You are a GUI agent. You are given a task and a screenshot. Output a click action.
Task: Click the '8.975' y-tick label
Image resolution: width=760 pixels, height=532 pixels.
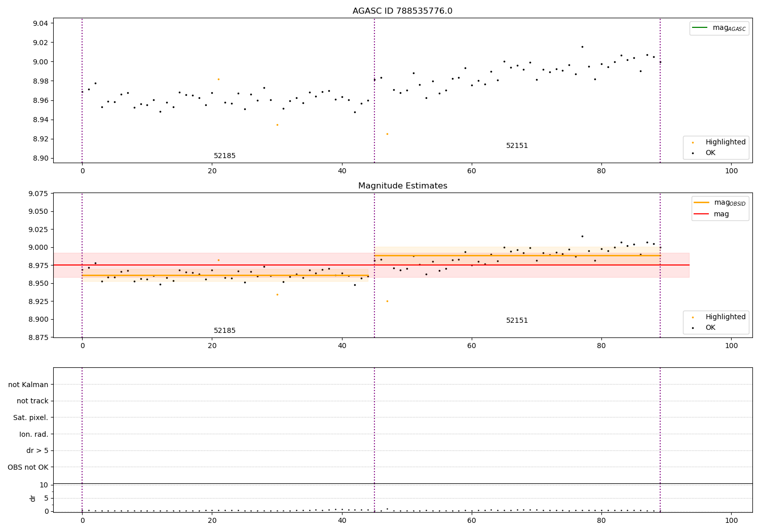[38, 265]
